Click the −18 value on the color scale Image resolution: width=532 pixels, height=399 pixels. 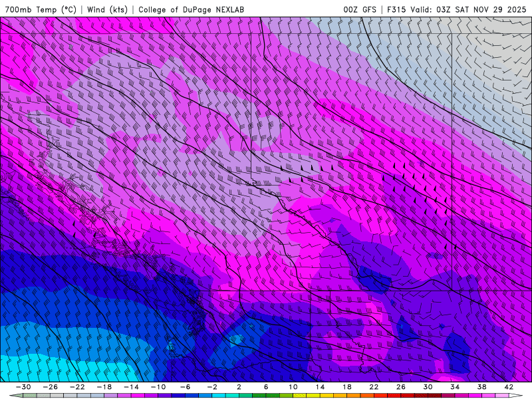pos(104,387)
